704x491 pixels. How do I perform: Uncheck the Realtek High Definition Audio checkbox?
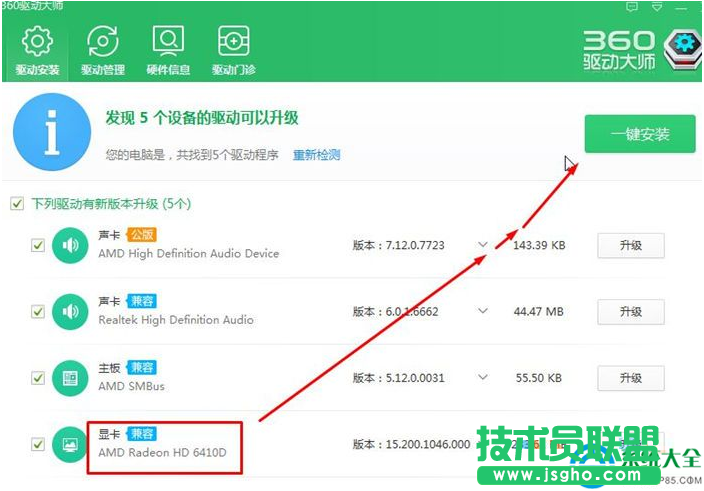(x=38, y=312)
